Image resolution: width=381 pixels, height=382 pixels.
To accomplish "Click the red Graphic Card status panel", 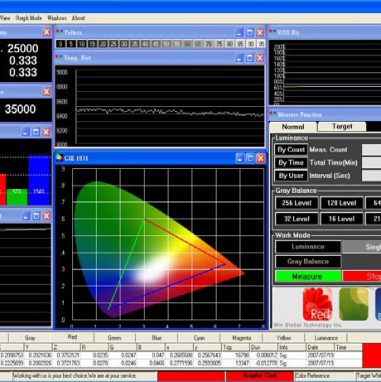I will coord(259,376).
